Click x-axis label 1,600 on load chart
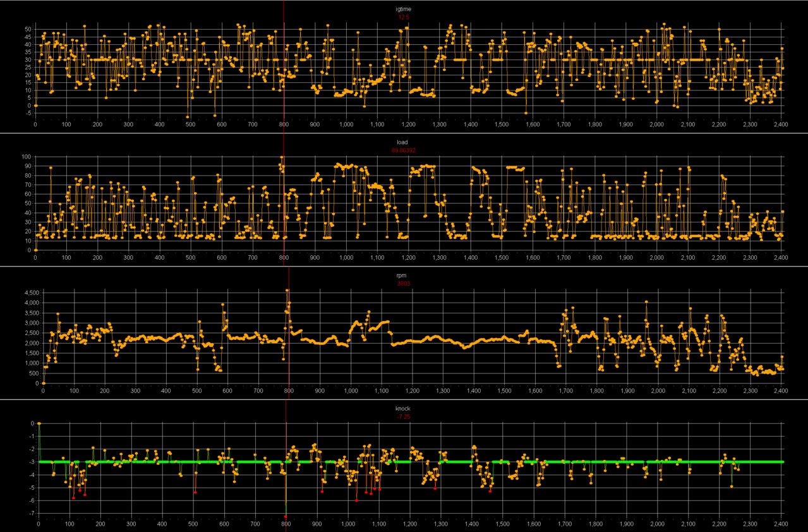 click(532, 258)
